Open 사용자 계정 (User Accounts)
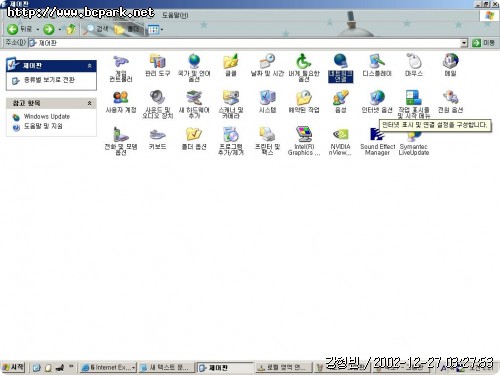 (121, 102)
